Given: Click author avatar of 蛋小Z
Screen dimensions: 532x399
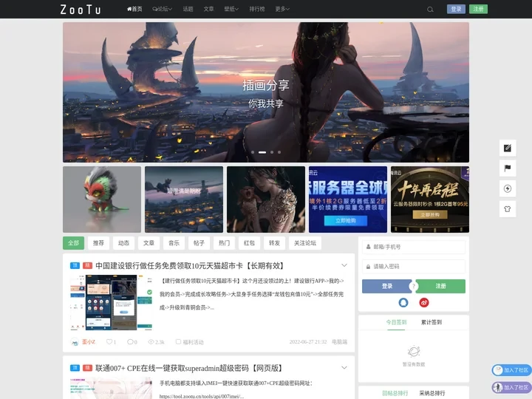Looking at the screenshot, I should point(75,341).
